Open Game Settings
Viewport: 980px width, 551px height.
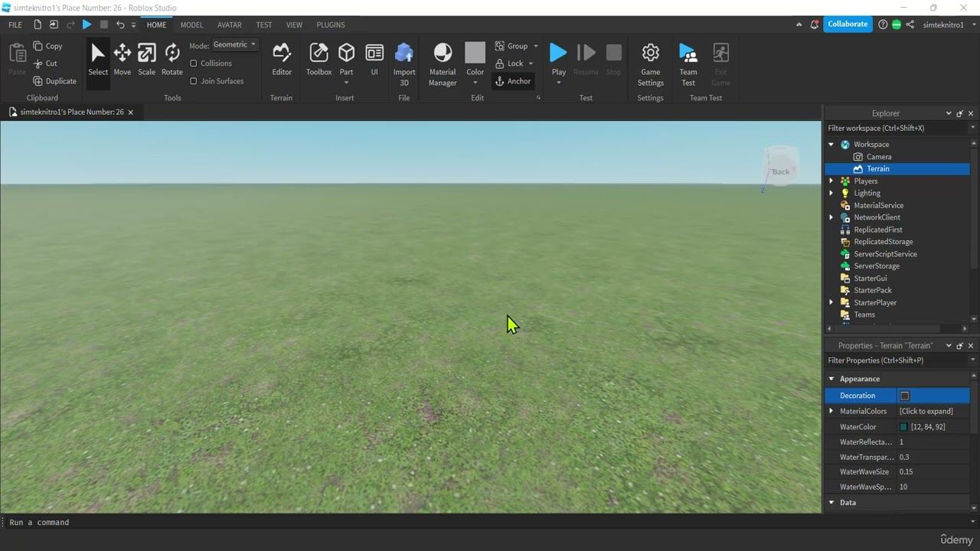(x=651, y=64)
